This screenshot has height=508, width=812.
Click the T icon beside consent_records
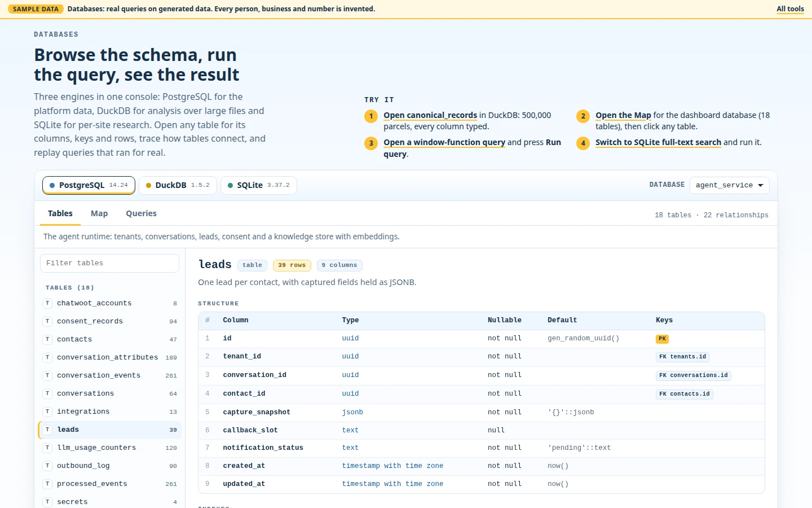click(x=47, y=321)
